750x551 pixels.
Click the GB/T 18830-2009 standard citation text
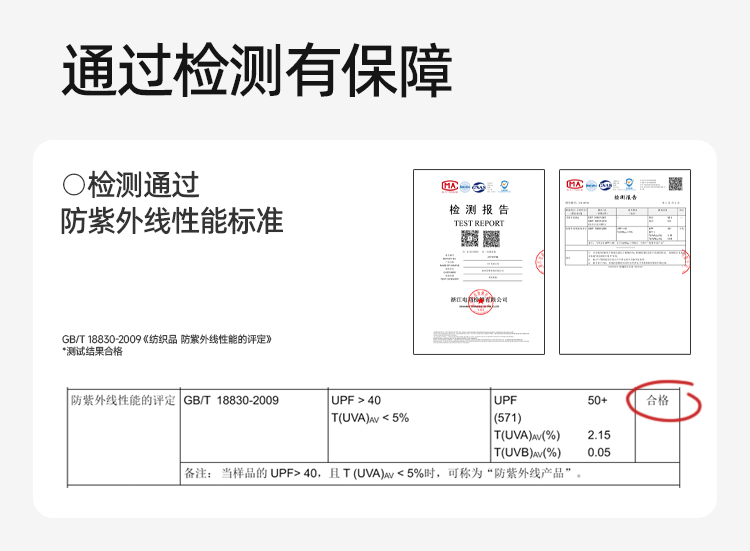click(x=166, y=339)
